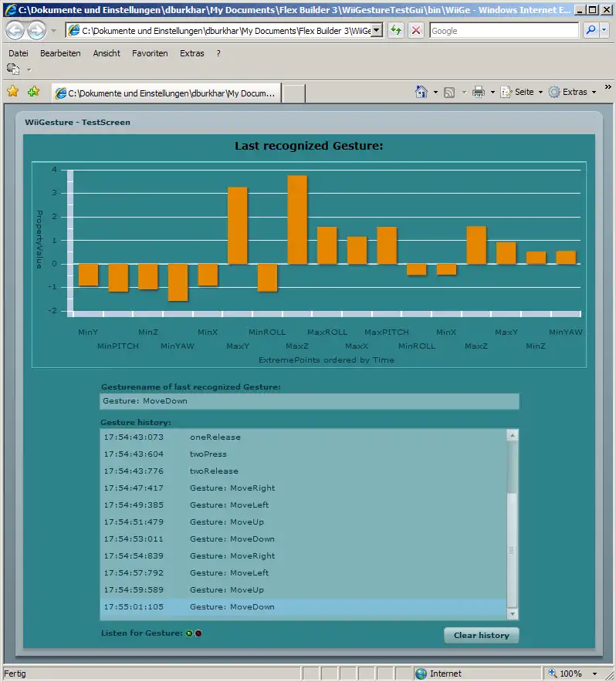This screenshot has height=682, width=616.
Task: Go forward with the browser Forward arrow
Action: [36, 30]
